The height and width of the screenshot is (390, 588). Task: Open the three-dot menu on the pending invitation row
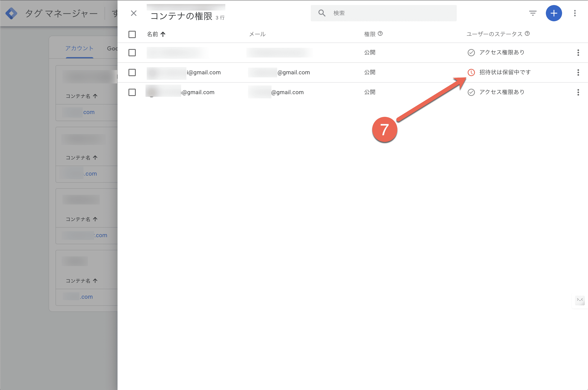578,73
